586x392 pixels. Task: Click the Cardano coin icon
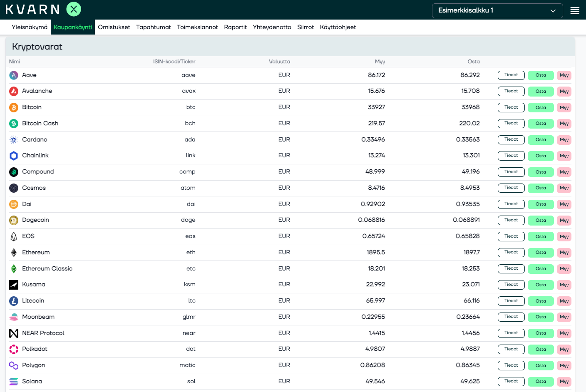coord(14,140)
